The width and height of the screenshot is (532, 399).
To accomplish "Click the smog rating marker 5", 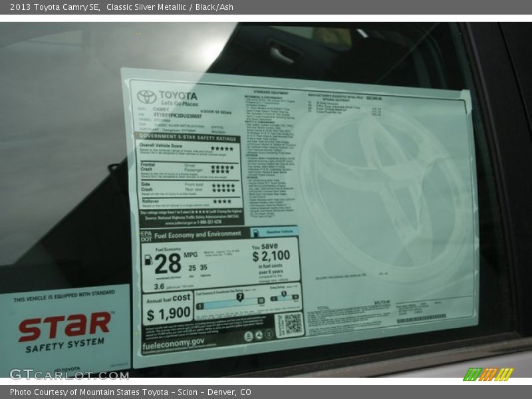I will click(284, 294).
